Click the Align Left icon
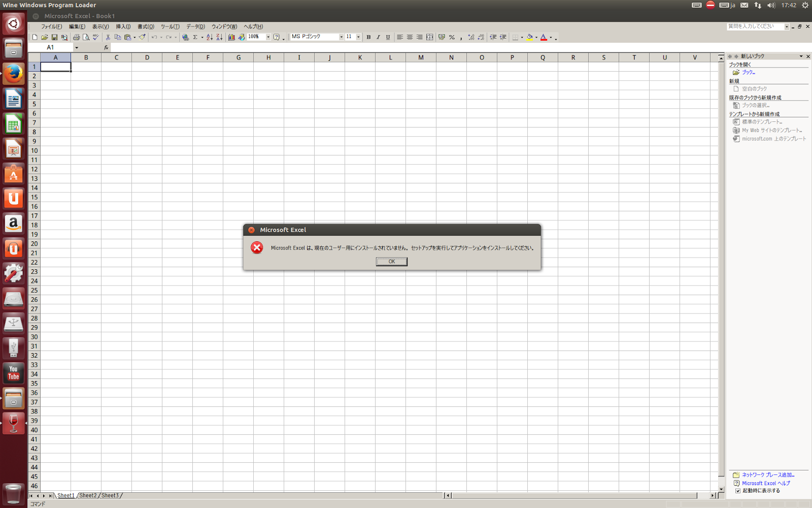812x508 pixels. point(400,37)
